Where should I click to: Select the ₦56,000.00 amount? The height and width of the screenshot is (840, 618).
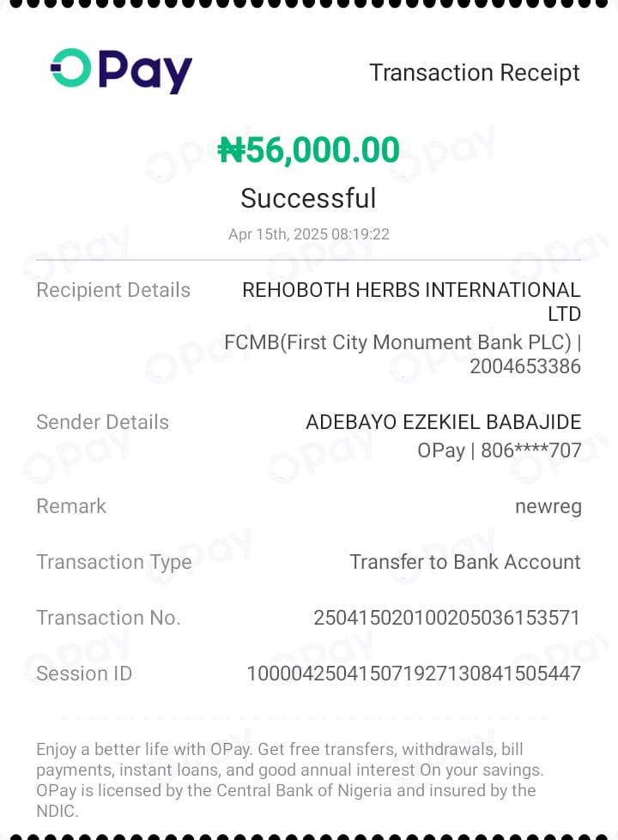pyautogui.click(x=309, y=150)
